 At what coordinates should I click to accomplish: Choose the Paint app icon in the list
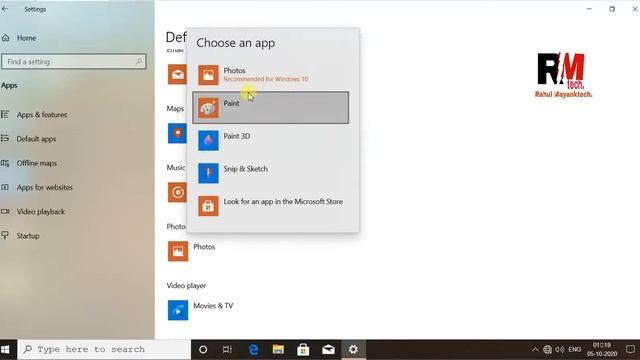[208, 108]
